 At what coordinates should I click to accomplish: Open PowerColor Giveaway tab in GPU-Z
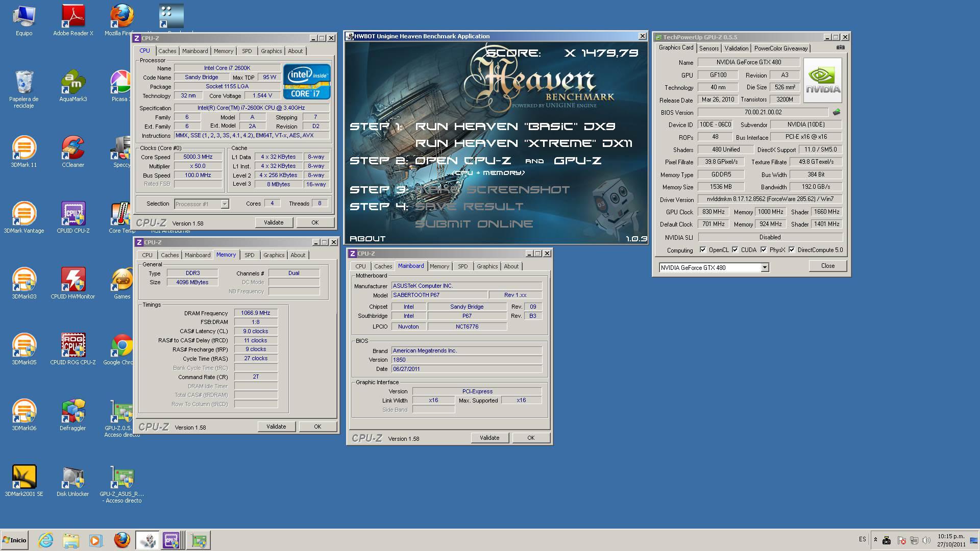click(x=780, y=48)
